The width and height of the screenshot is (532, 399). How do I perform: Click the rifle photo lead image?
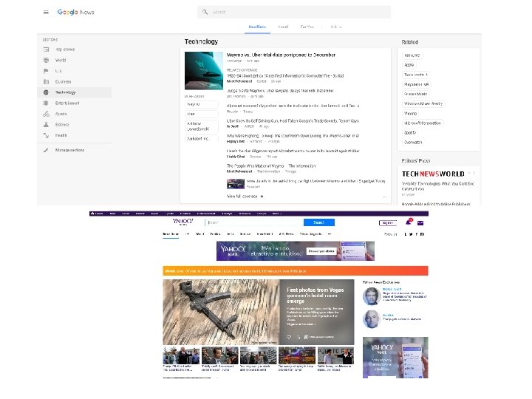pyautogui.click(x=221, y=312)
